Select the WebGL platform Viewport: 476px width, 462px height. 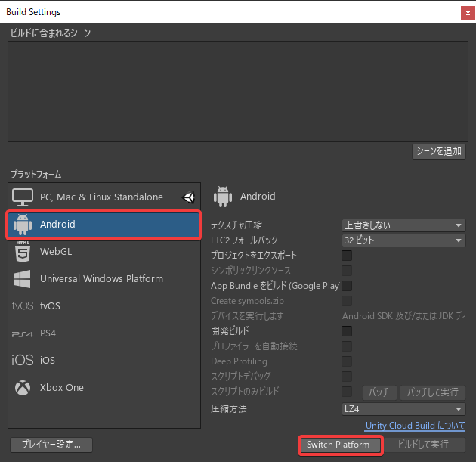[104, 252]
